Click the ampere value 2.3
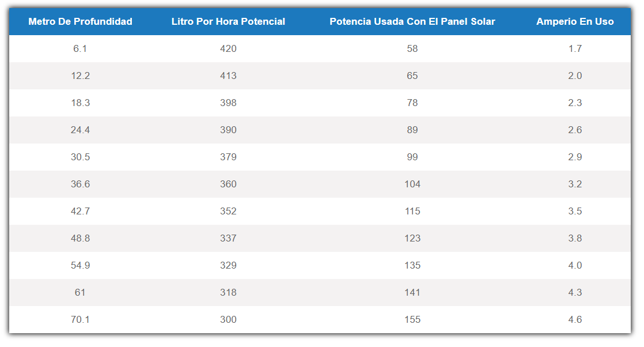 point(575,103)
